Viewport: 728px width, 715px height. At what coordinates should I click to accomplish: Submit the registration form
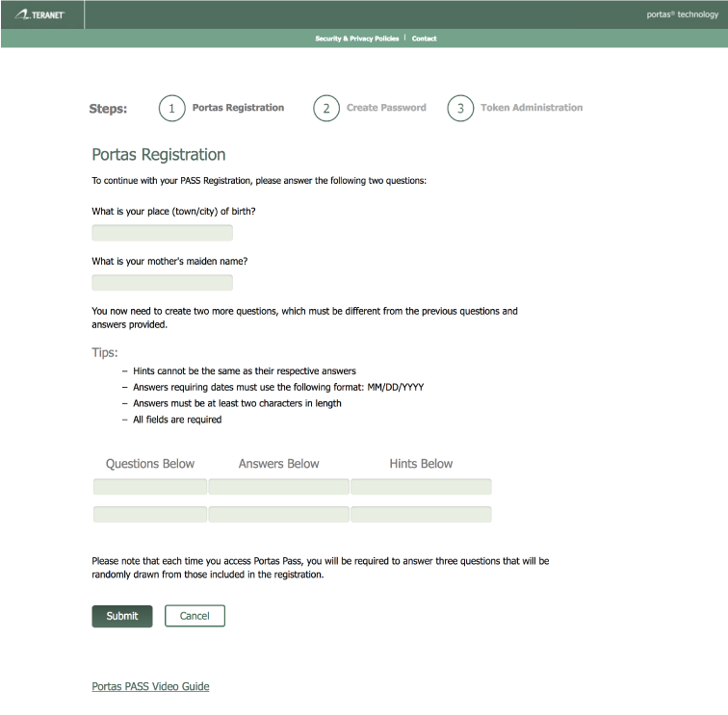tap(122, 616)
